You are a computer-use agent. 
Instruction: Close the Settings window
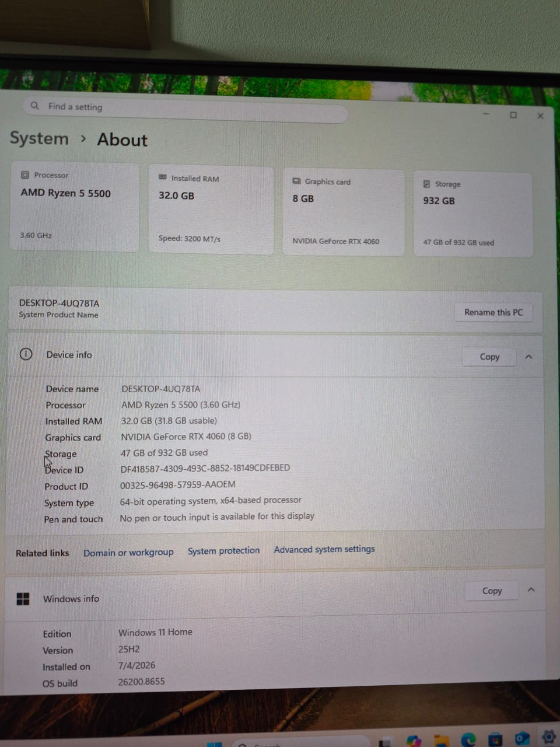coord(540,116)
